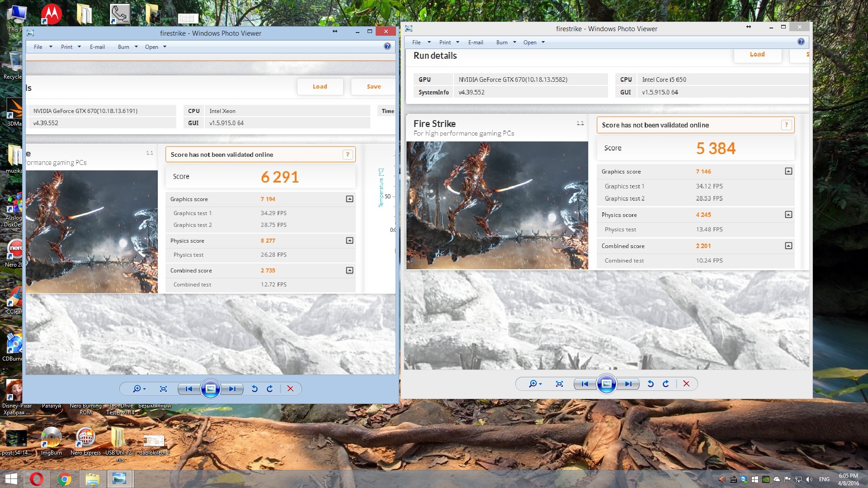Rotate counterclockwise in right Photo Viewer
Viewport: 868px width, 488px height.
click(651, 384)
